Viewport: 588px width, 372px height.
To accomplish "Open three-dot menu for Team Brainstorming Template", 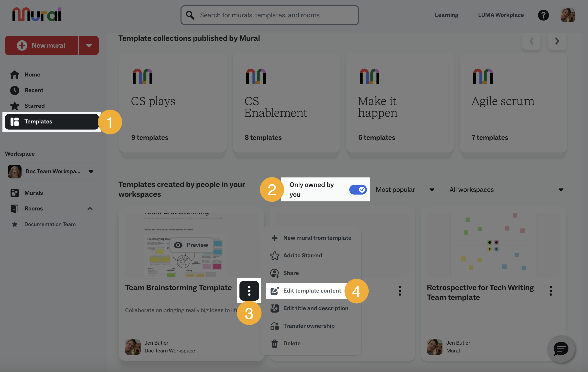I will coord(249,291).
